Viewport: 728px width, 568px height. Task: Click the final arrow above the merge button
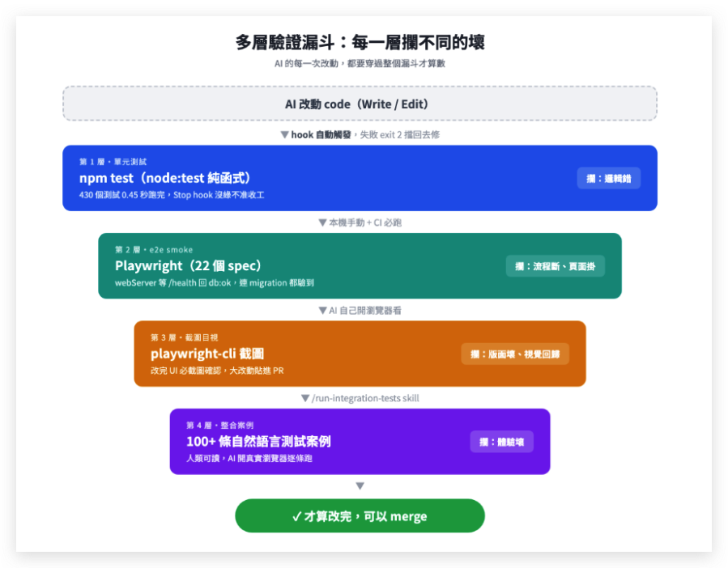pos(360,485)
